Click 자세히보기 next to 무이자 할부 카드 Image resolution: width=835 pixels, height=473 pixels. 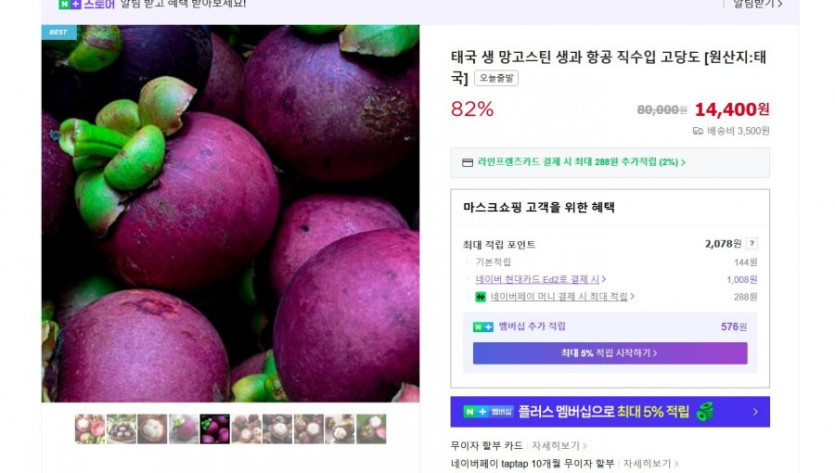(x=559, y=446)
